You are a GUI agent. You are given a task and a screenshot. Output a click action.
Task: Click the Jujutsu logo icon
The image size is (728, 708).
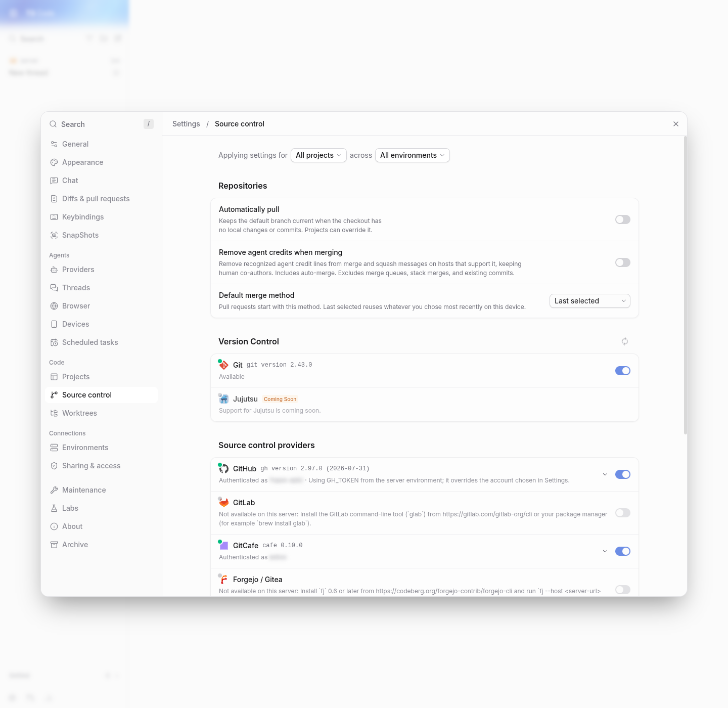tap(223, 399)
